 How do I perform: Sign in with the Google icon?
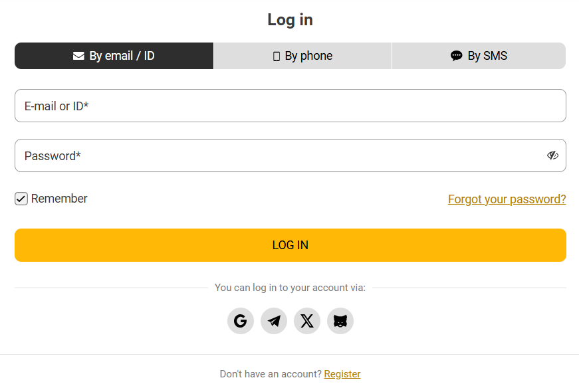[241, 321]
